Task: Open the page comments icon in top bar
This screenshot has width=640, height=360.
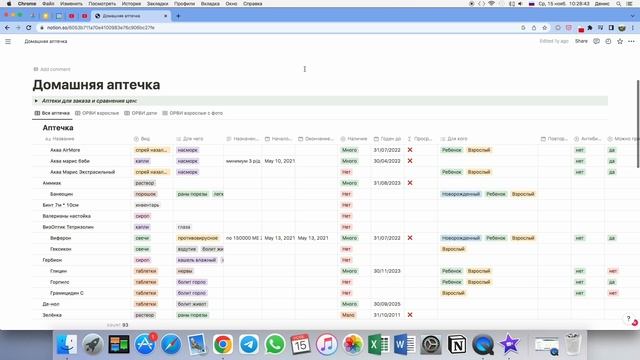Action: [x=596, y=41]
